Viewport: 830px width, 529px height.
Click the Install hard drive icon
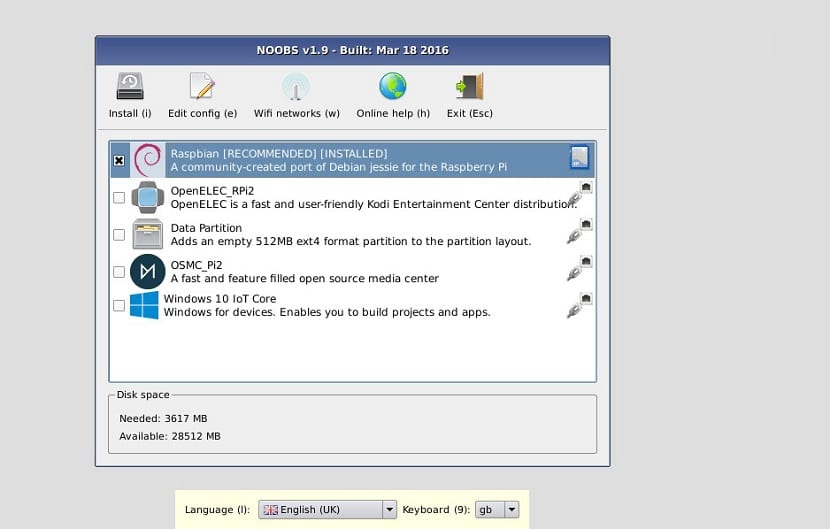point(130,86)
